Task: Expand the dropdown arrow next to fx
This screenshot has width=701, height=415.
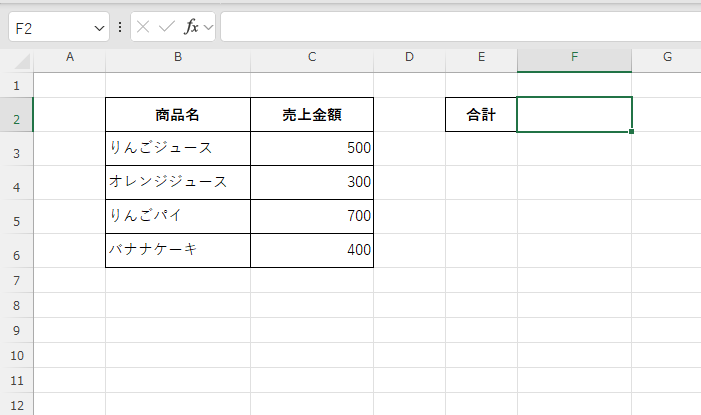Action: [x=208, y=27]
